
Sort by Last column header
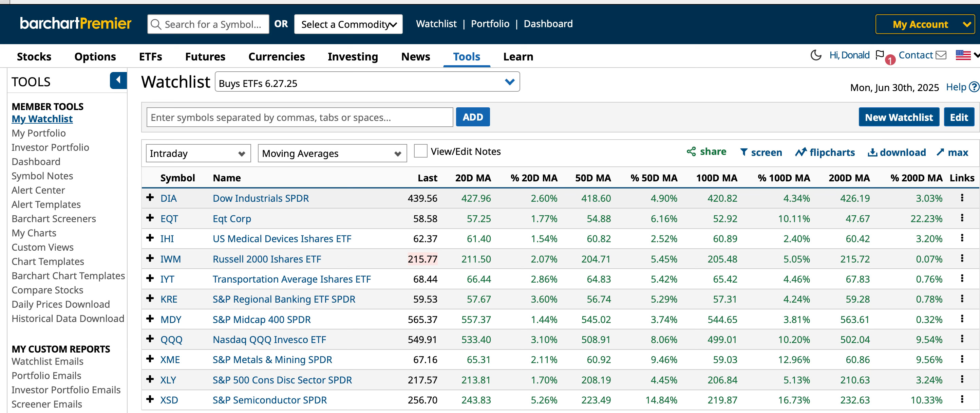(427, 178)
